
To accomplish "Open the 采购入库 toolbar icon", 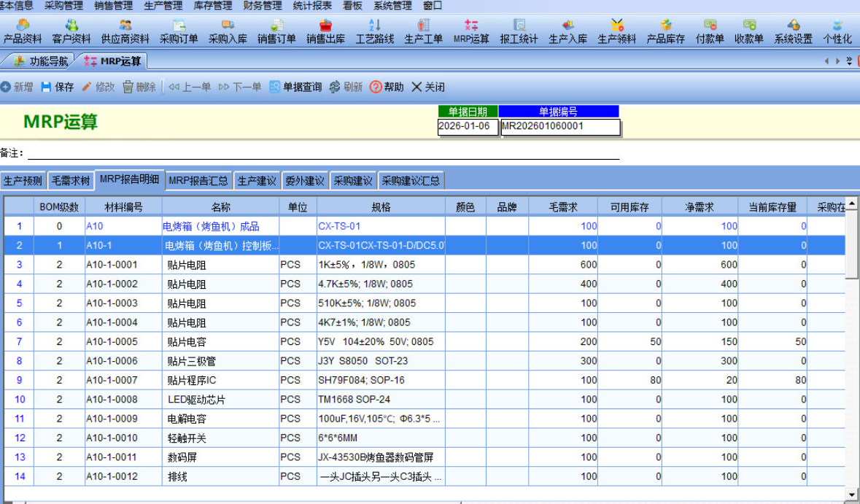I will click(x=228, y=32).
